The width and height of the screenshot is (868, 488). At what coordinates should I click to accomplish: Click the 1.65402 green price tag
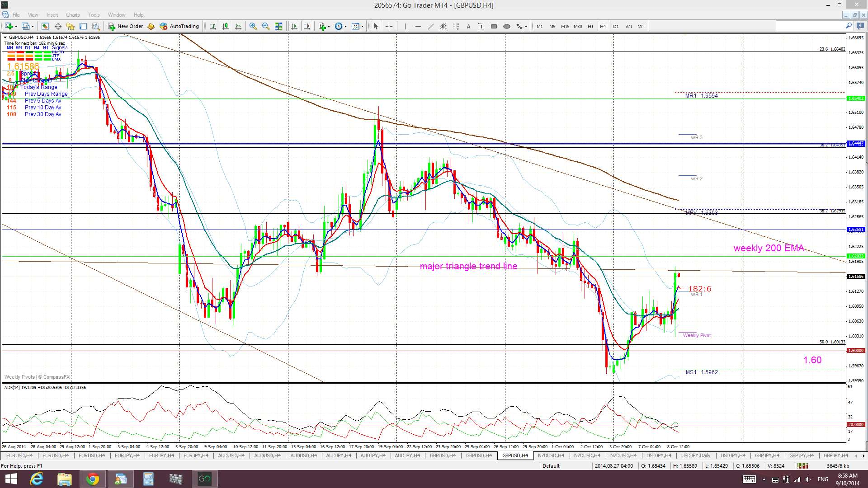[856, 99]
